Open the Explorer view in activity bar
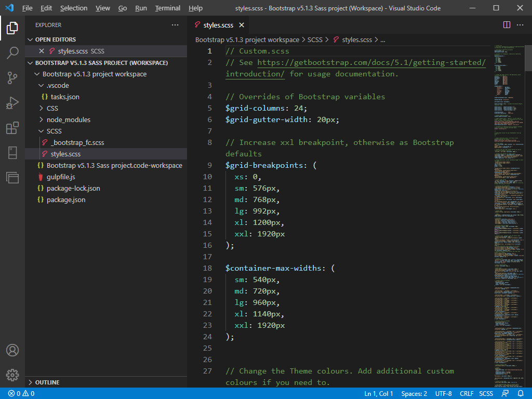 pyautogui.click(x=12, y=28)
